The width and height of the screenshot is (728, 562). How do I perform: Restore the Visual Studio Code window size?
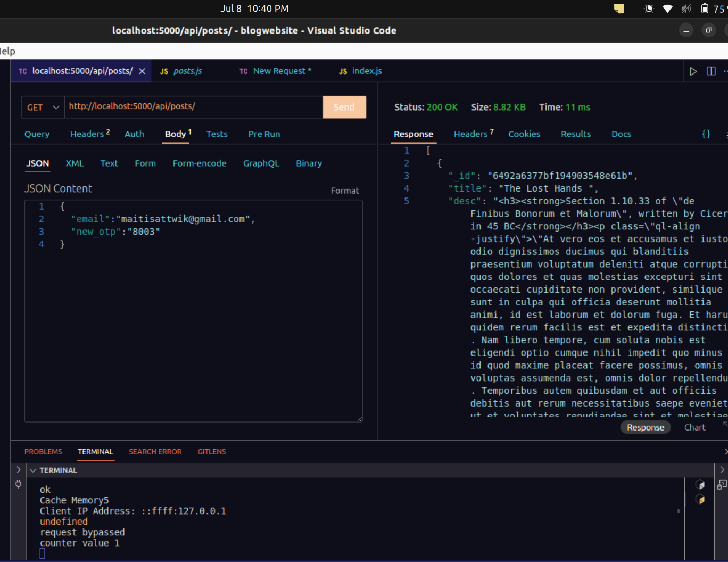(x=708, y=30)
